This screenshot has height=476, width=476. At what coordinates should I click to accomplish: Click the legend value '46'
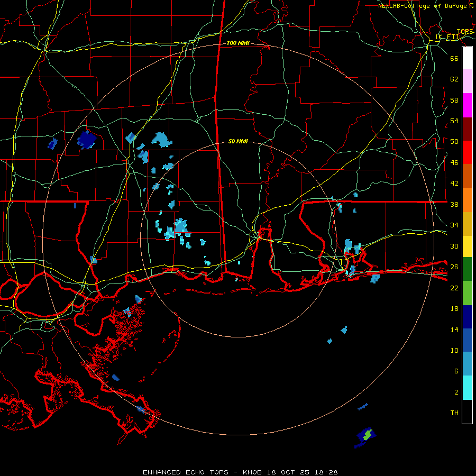pos(454,163)
